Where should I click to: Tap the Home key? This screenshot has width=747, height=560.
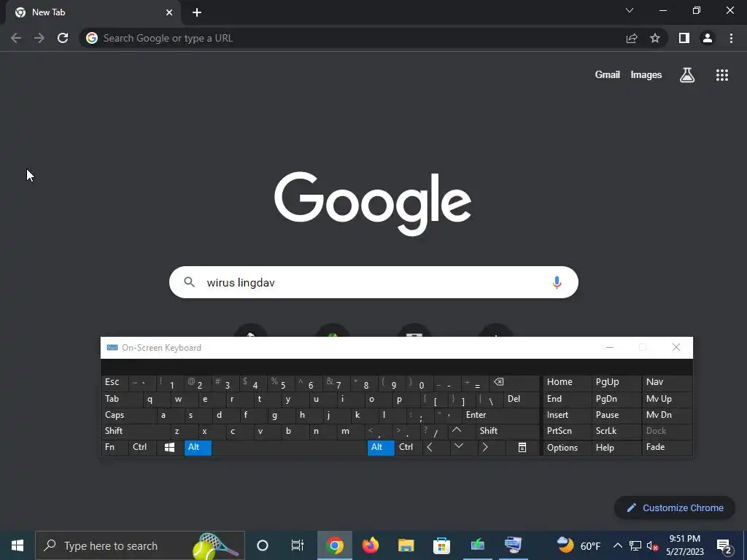[x=567, y=382]
